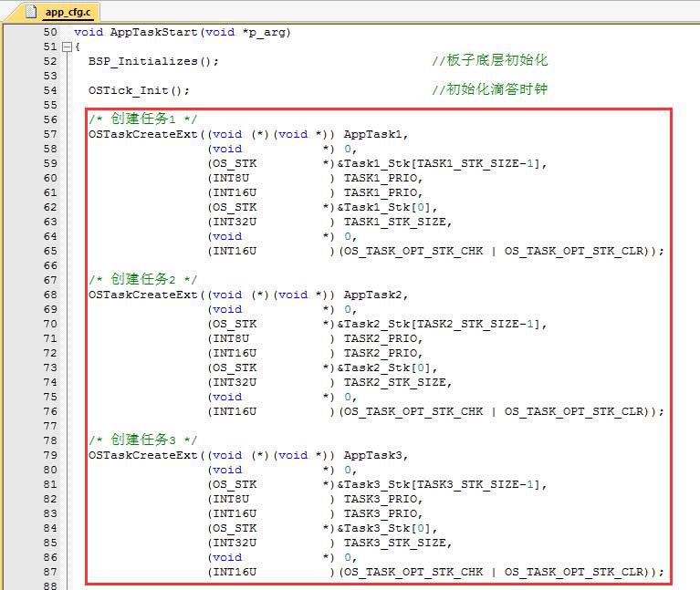Click TASK3_STK_SIZE on line 85
This screenshot has height=590, width=700.
pos(394,543)
